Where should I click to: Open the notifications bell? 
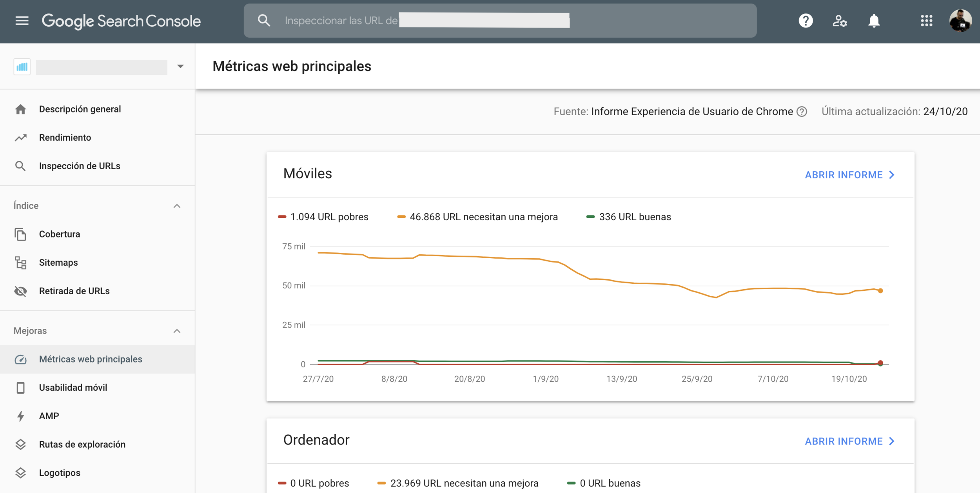click(874, 21)
